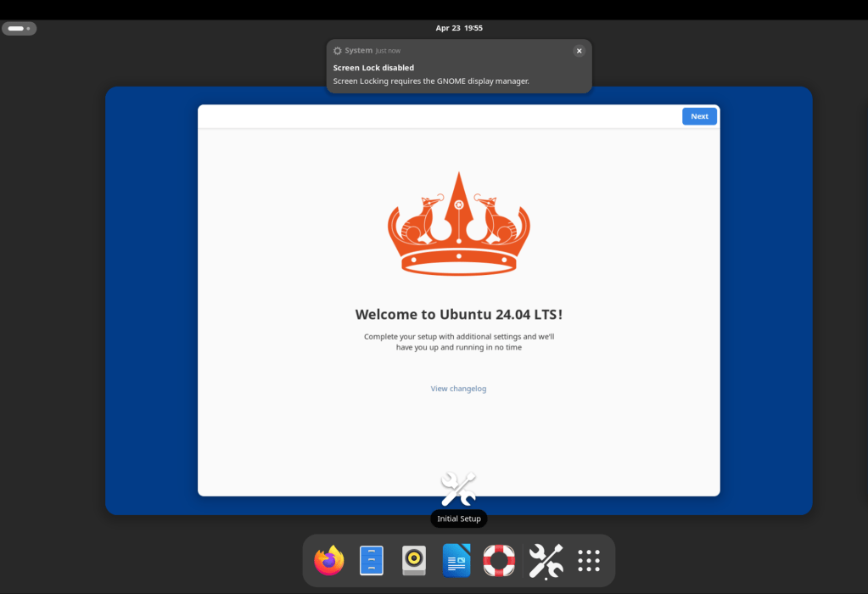Screen dimensions: 868x594
Task: Click Next in the setup window
Action: [x=699, y=116]
